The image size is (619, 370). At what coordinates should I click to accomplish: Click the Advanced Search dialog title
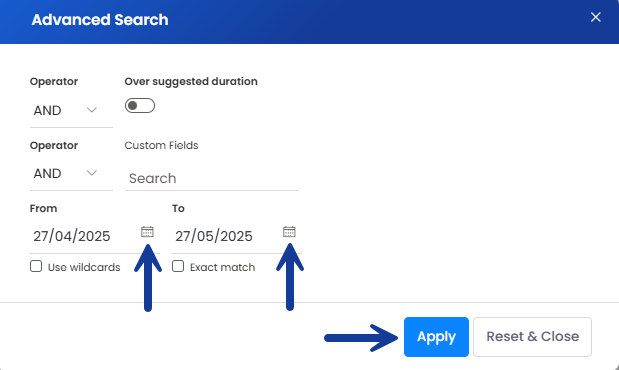click(100, 20)
